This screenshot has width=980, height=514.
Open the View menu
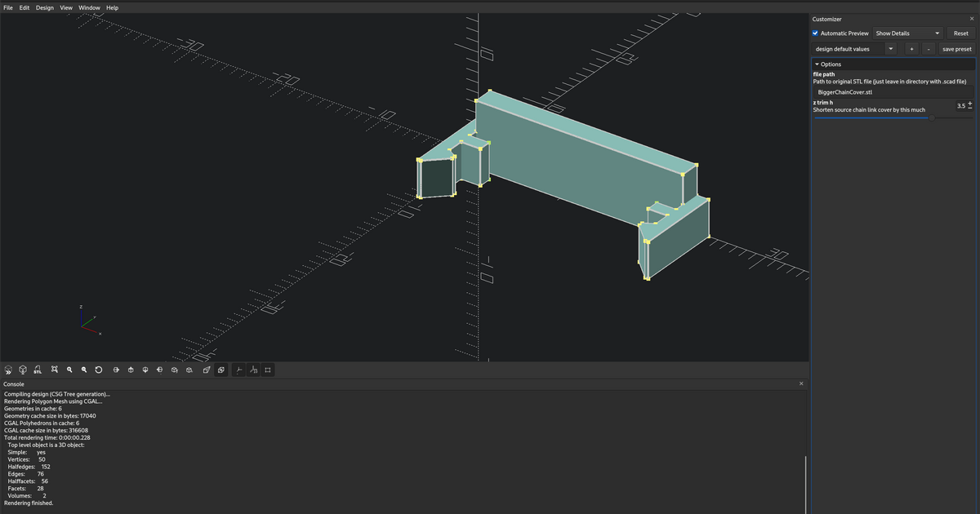tap(65, 7)
